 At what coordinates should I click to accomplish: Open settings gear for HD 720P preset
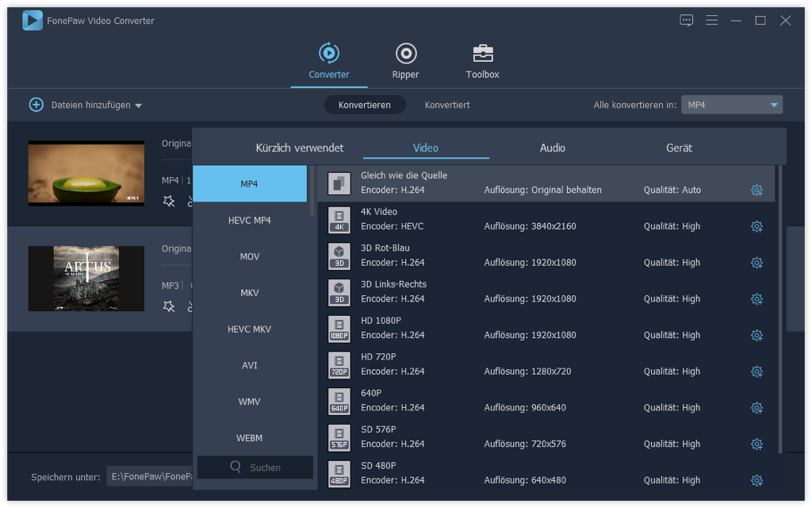click(756, 371)
